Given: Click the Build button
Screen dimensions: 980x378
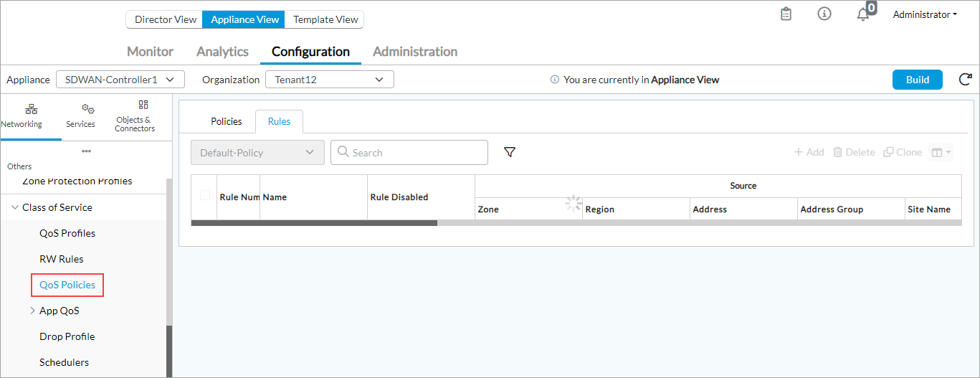Looking at the screenshot, I should tap(917, 80).
